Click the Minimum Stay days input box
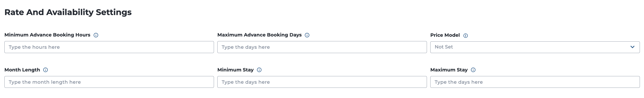The image size is (644, 98). click(322, 82)
